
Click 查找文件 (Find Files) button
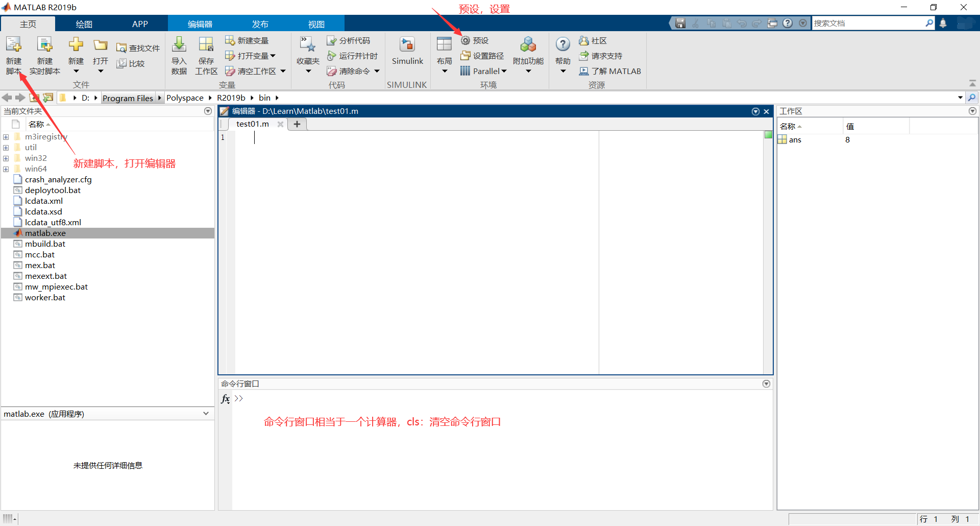pos(138,48)
